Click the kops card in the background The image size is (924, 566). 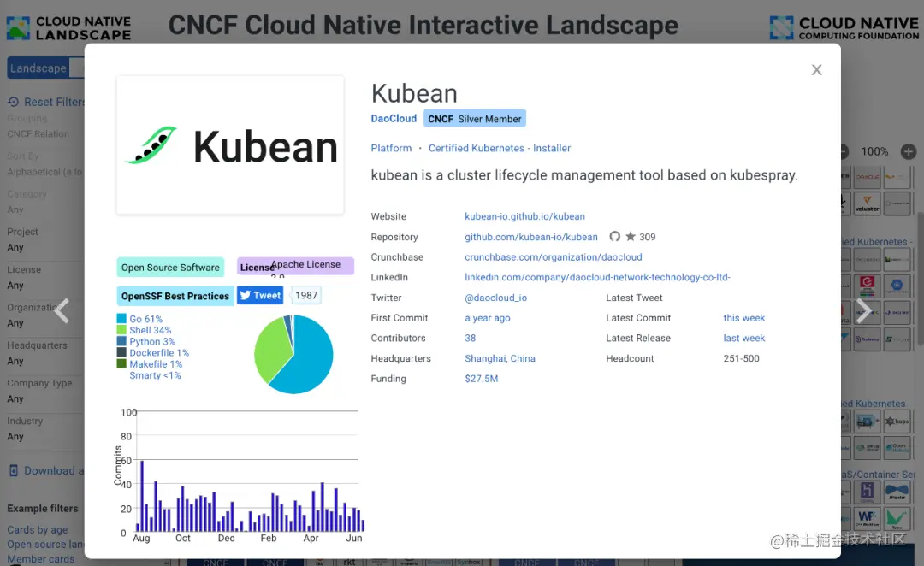[x=897, y=422]
